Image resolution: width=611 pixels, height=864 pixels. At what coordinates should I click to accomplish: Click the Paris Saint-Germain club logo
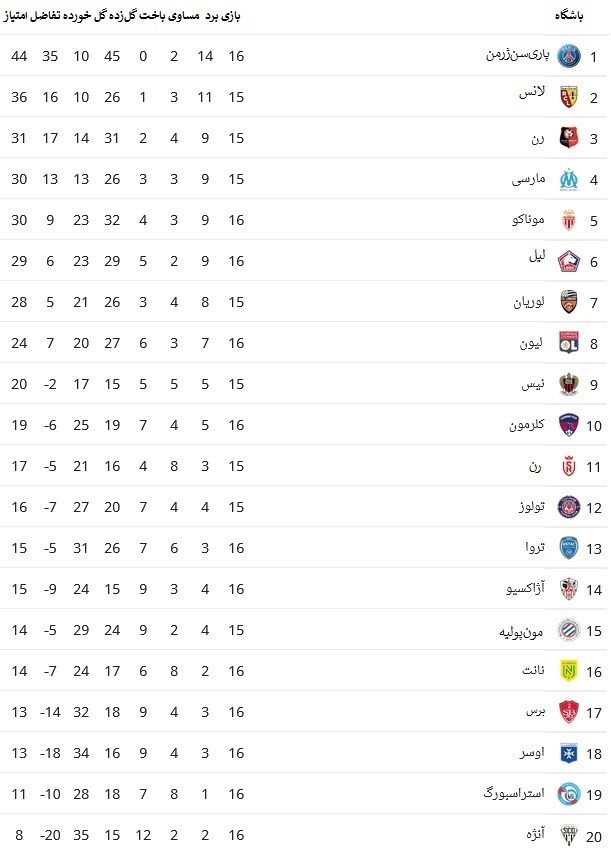[568, 56]
